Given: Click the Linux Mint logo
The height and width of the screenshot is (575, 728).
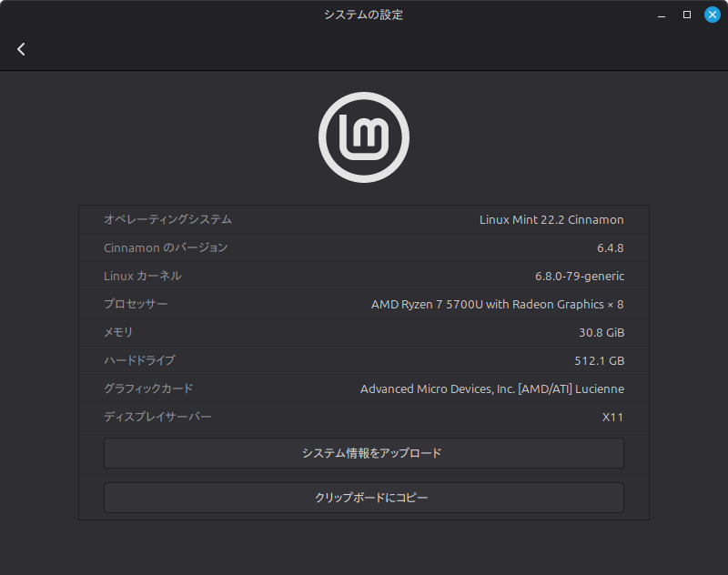Looking at the screenshot, I should [364, 138].
